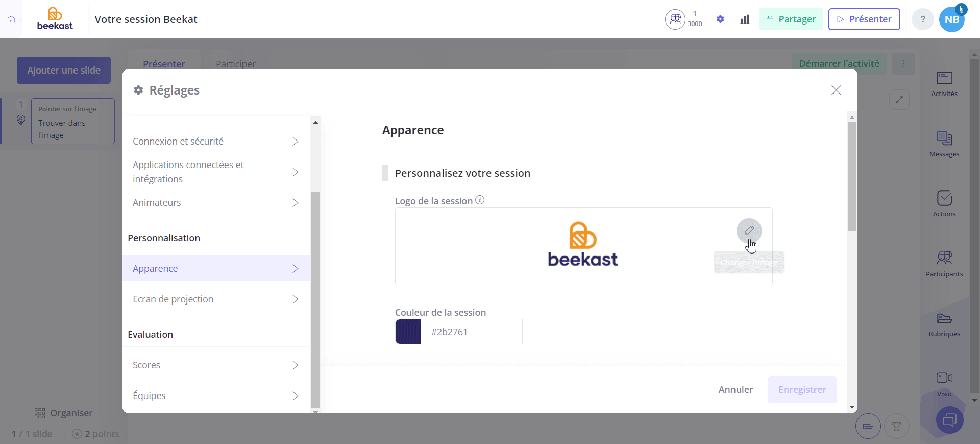Click Annuler in settings dialog

coord(736,390)
